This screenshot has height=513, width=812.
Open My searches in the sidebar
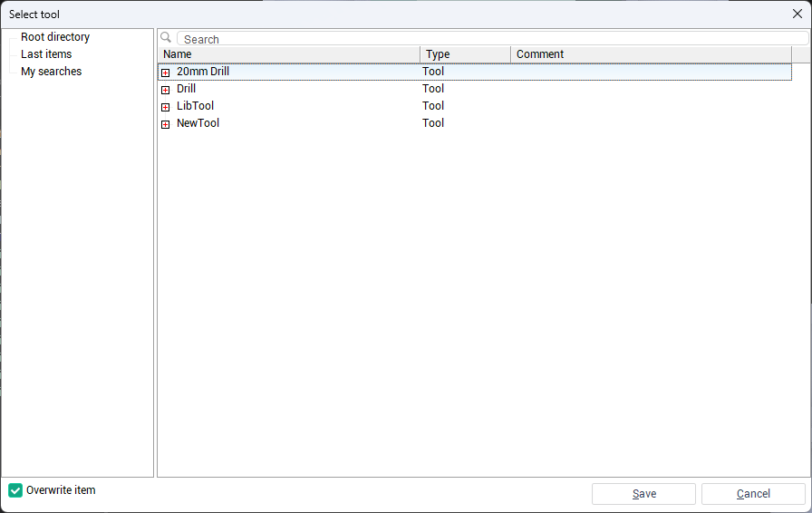tap(51, 72)
